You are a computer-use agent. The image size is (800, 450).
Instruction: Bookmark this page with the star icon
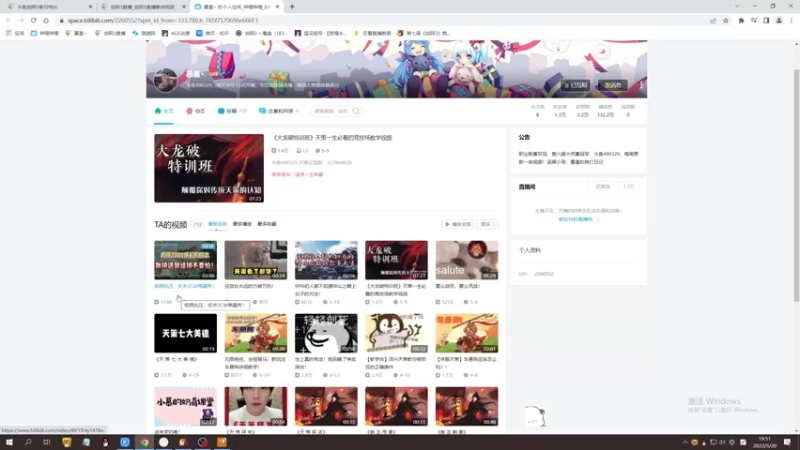pyautogui.click(x=726, y=20)
